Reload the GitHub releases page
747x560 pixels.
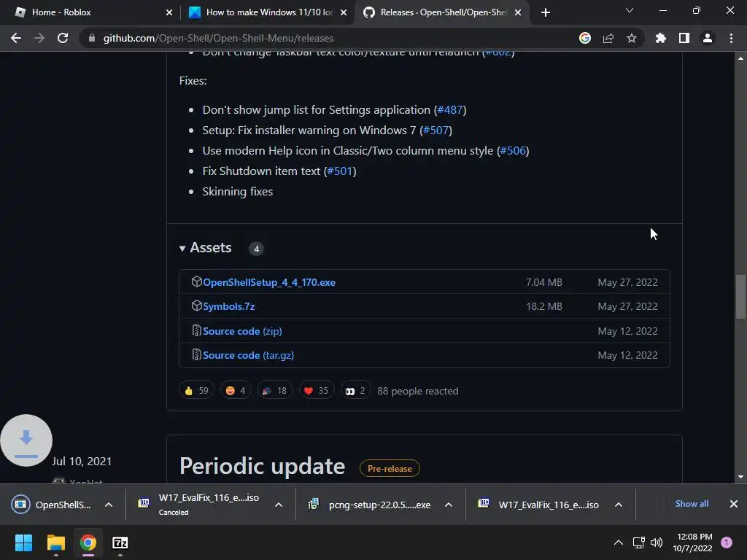[63, 38]
